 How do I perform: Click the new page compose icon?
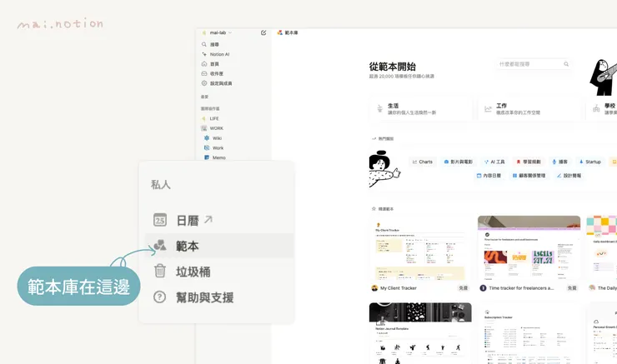(263, 32)
